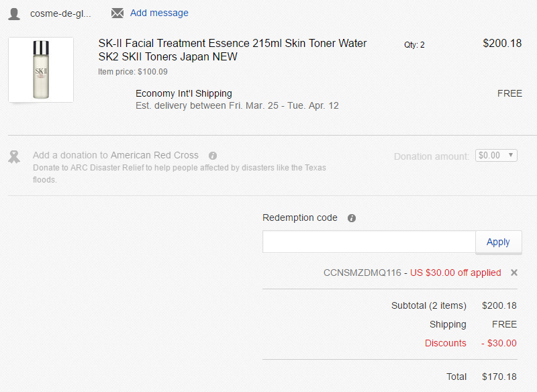Click the seller profile silhouette icon
Screen dimensions: 537x392
point(14,13)
